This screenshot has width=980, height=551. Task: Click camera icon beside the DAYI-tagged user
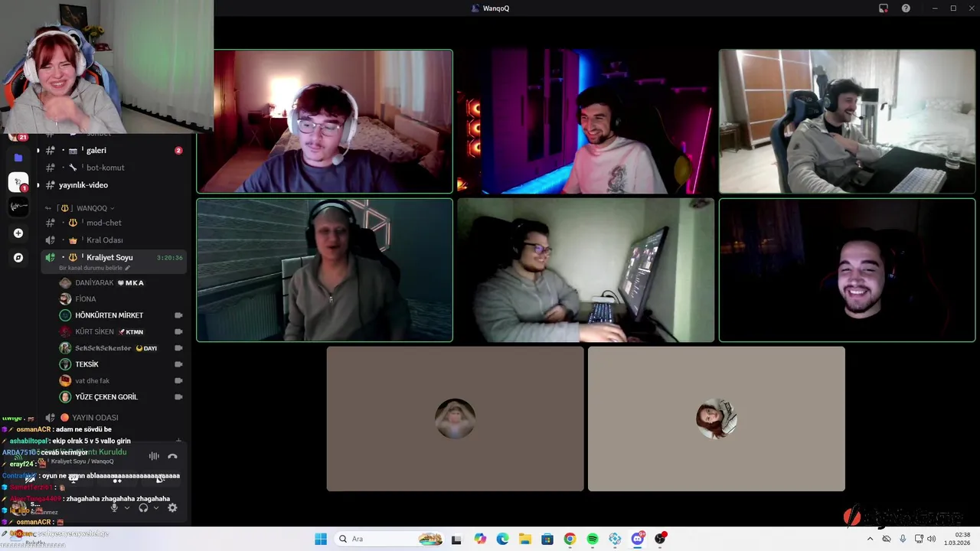[x=178, y=348]
